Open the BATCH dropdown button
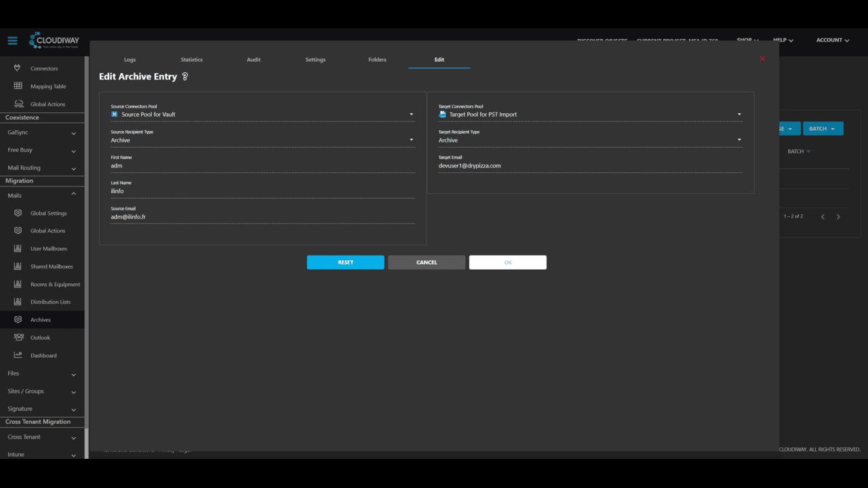The height and width of the screenshot is (488, 868). click(x=823, y=129)
